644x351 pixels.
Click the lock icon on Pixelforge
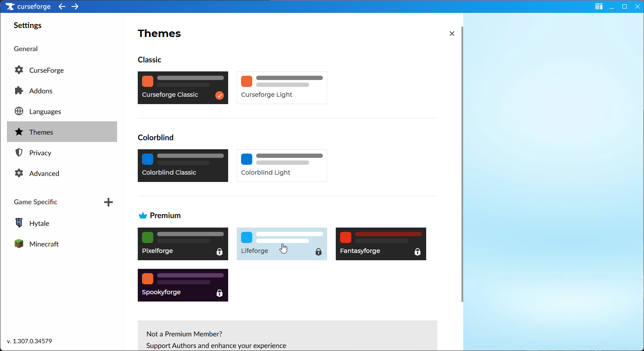(220, 252)
